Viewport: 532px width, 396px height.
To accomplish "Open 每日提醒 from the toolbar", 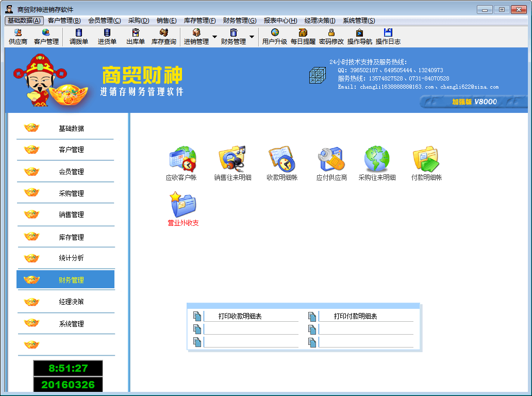I will tap(303, 37).
